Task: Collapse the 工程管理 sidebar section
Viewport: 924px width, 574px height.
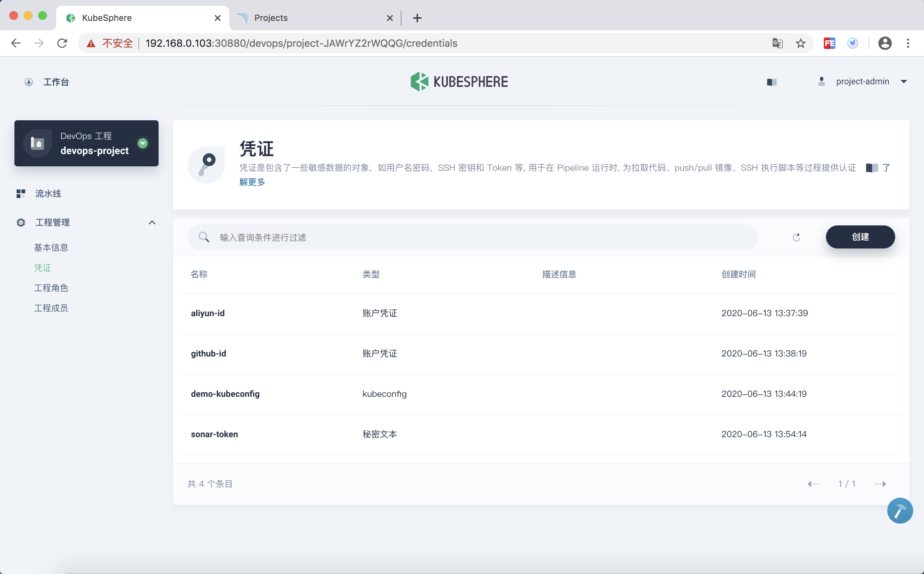Action: coord(152,223)
